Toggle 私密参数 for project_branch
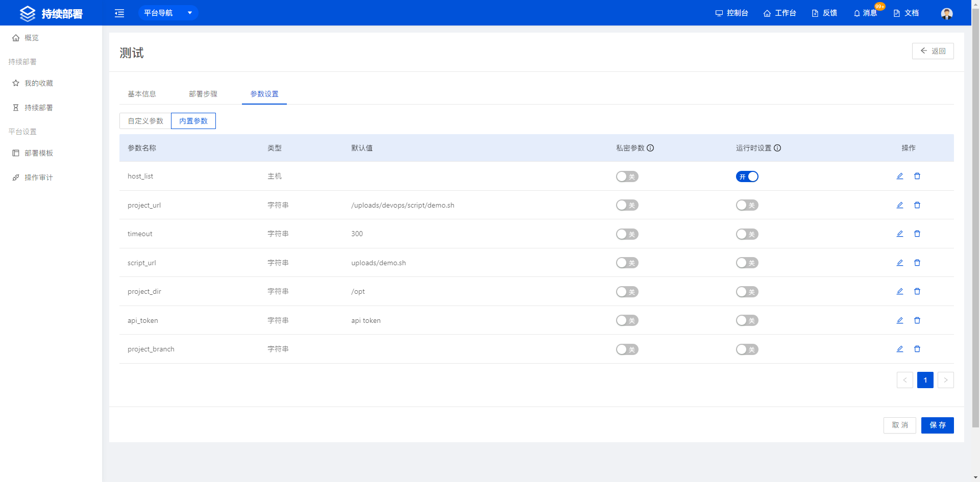The height and width of the screenshot is (482, 980). click(x=627, y=349)
